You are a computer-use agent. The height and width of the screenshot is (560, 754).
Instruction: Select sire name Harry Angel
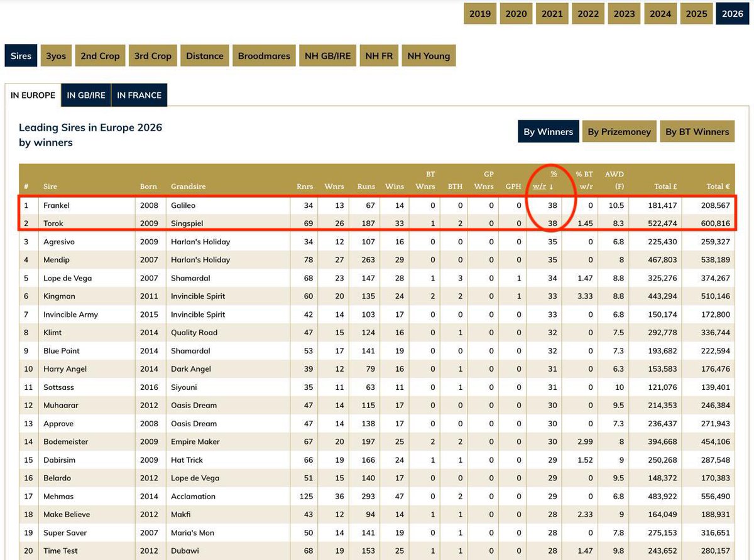click(65, 369)
